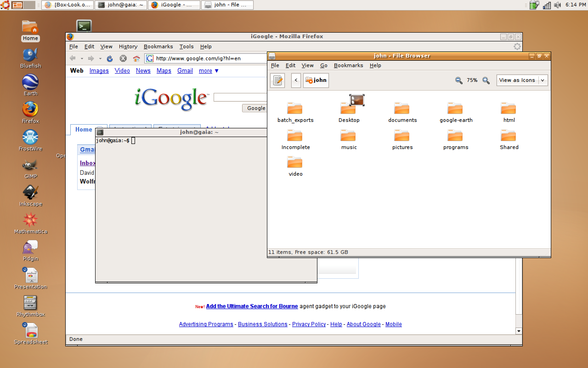Select the documents folder
The height and width of the screenshot is (368, 588).
click(402, 113)
